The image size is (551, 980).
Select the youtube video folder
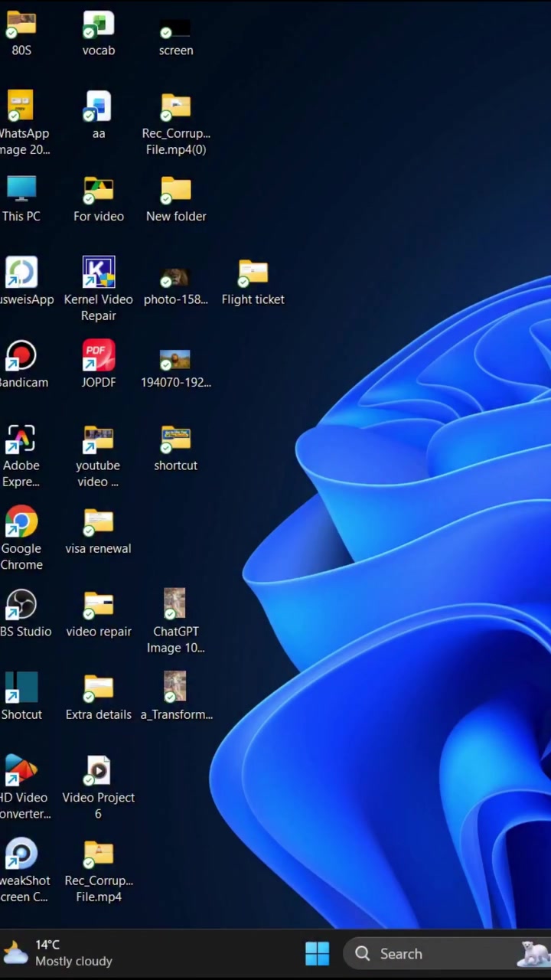99,439
